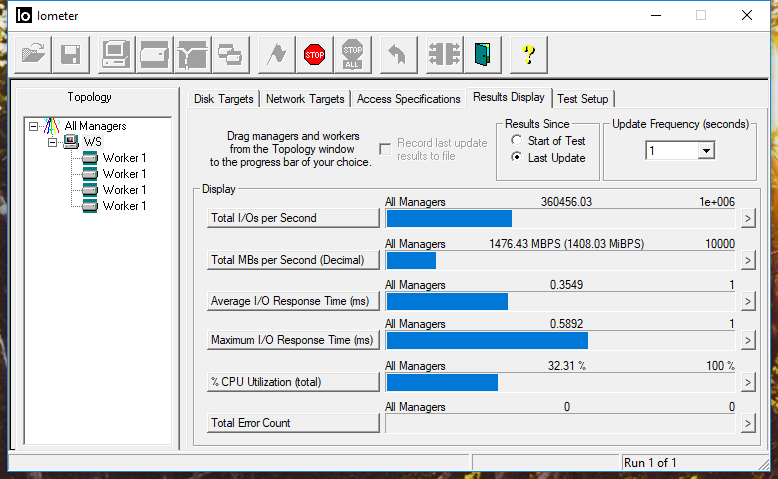The height and width of the screenshot is (479, 778).
Task: Switch to Test Setup tab
Action: [x=583, y=99]
